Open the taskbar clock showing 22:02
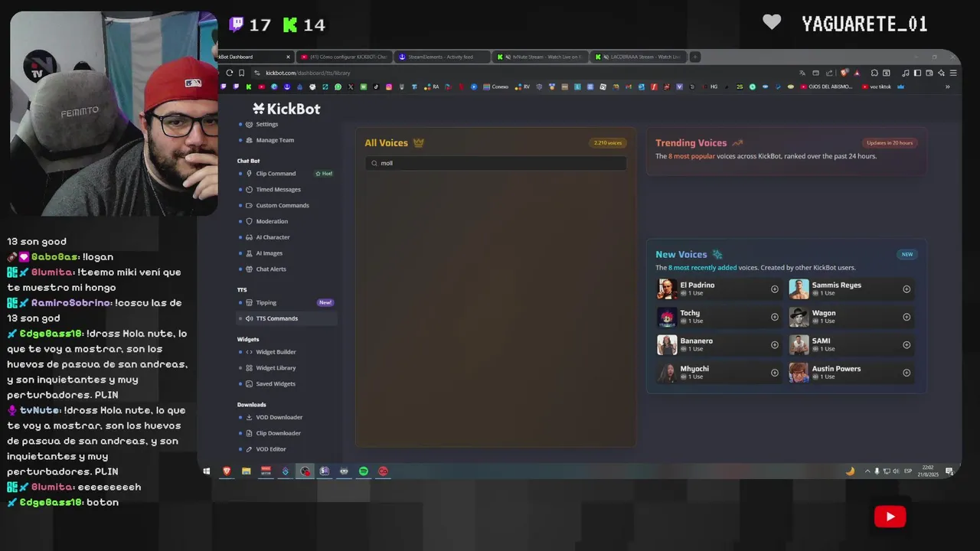The height and width of the screenshot is (551, 980). click(x=929, y=471)
